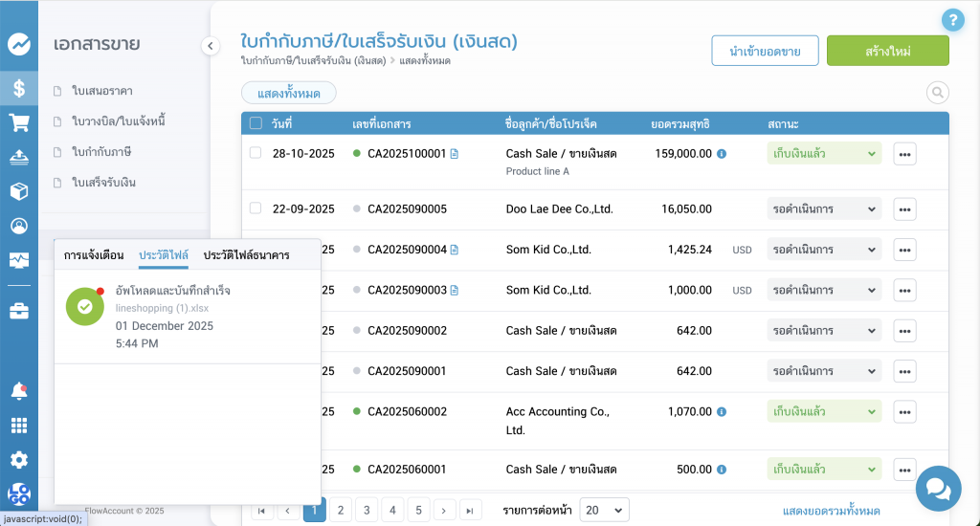This screenshot has width=980, height=526.
Task: Tick the select-all checkbox in table header
Action: tap(256, 123)
